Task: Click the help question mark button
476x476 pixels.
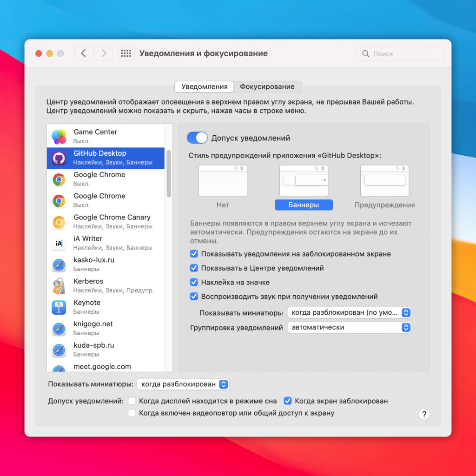Action: coord(424,415)
